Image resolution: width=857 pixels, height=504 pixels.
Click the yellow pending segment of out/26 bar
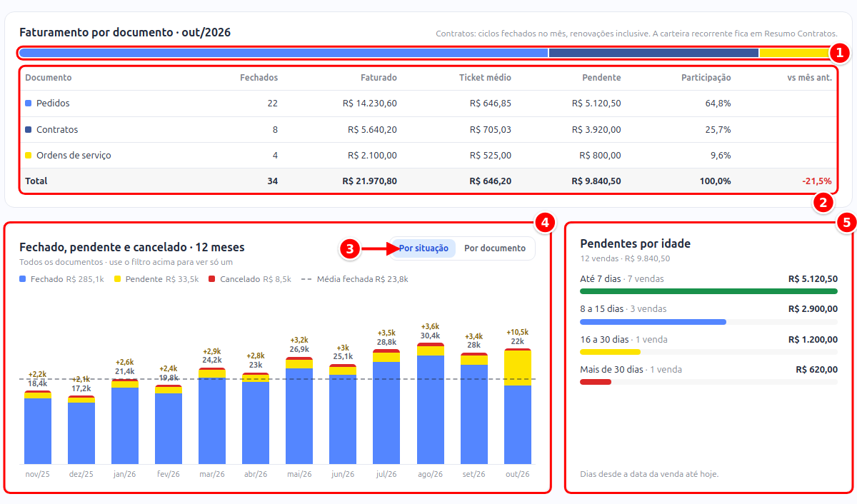pyautogui.click(x=518, y=368)
